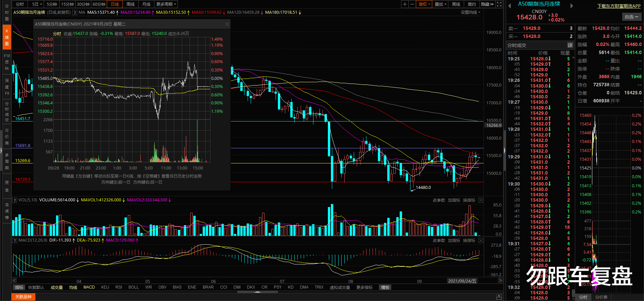Open 龙虎榜 in the sidebar
644x301 pixels.
7,211
